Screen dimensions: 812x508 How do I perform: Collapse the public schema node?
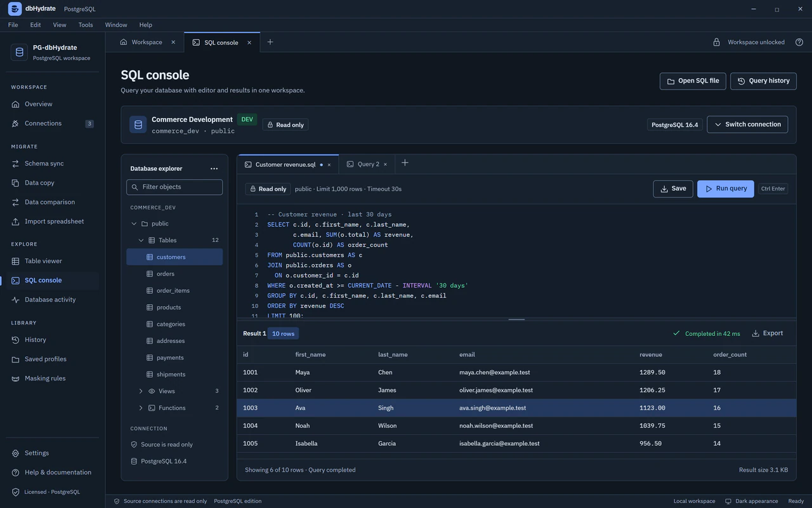134,224
